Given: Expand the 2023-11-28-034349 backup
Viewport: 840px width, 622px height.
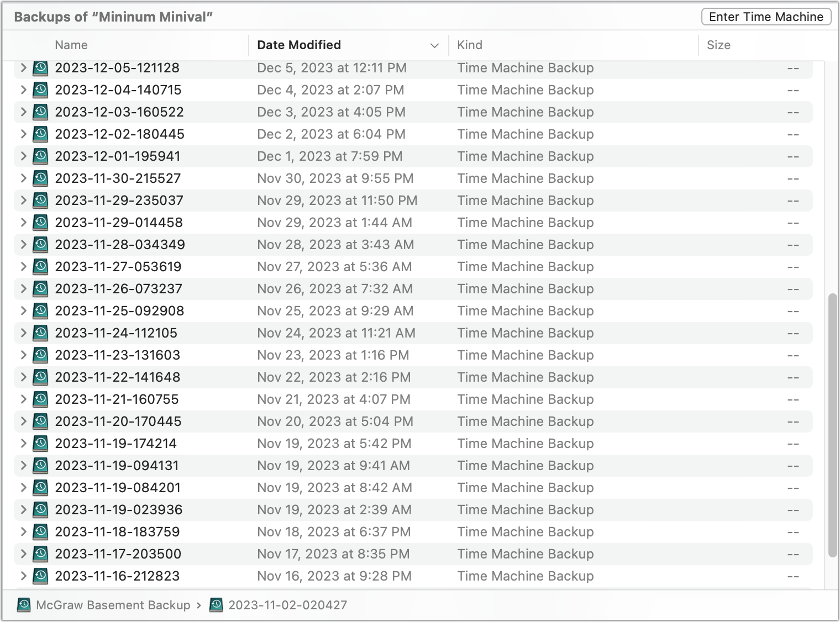Looking at the screenshot, I should click(x=23, y=244).
